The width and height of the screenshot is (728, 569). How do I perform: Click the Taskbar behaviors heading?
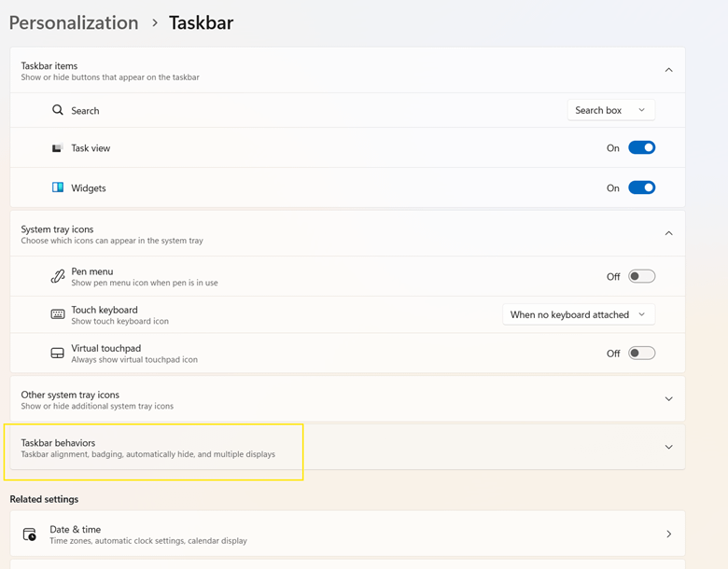58,443
